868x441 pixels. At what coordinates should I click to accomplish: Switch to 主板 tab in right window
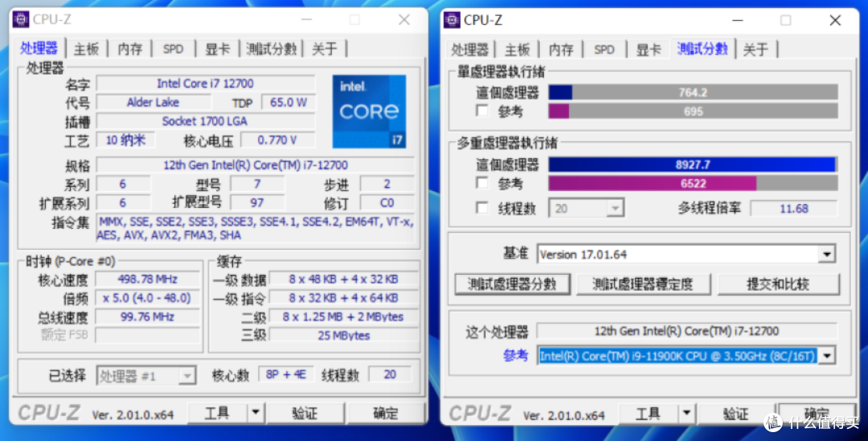[518, 49]
